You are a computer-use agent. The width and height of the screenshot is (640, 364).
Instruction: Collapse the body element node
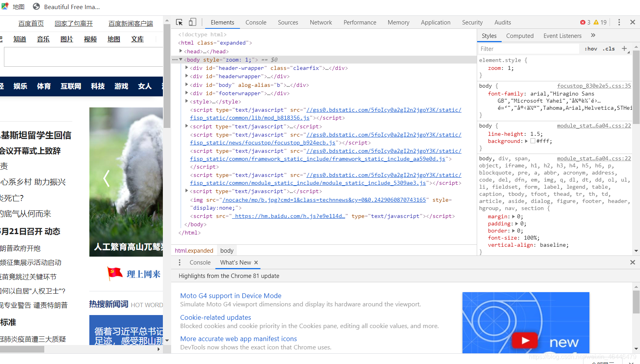[x=181, y=60]
